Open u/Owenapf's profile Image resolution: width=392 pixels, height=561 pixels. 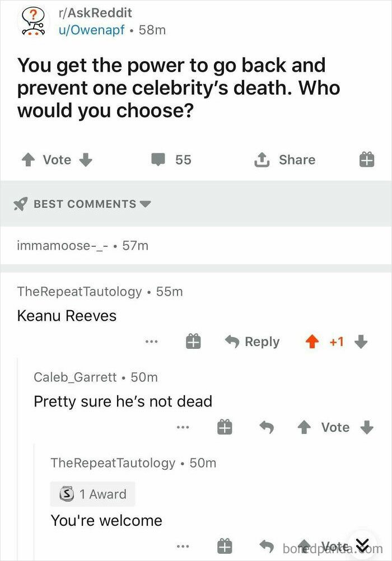pyautogui.click(x=88, y=30)
